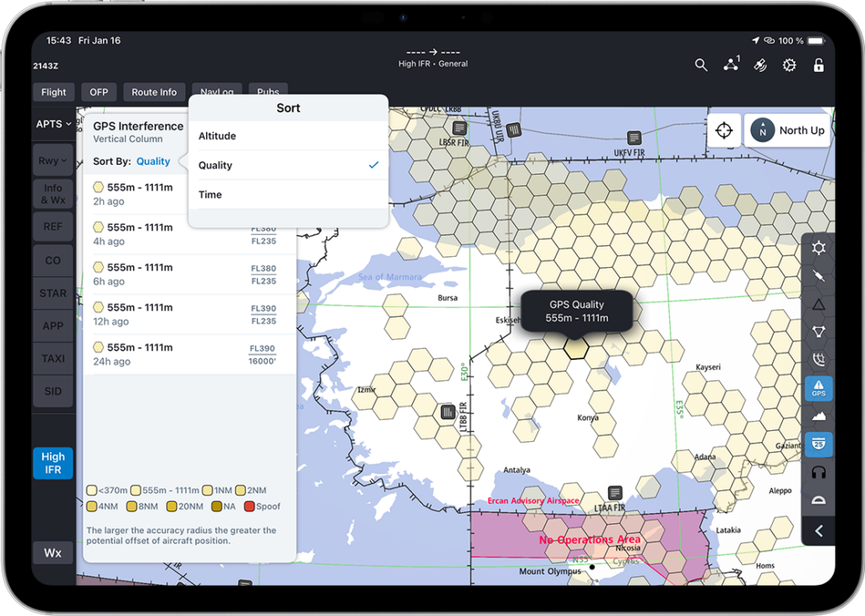Tap the unlock padlock icon
This screenshot has width=865, height=616.
pyautogui.click(x=819, y=65)
